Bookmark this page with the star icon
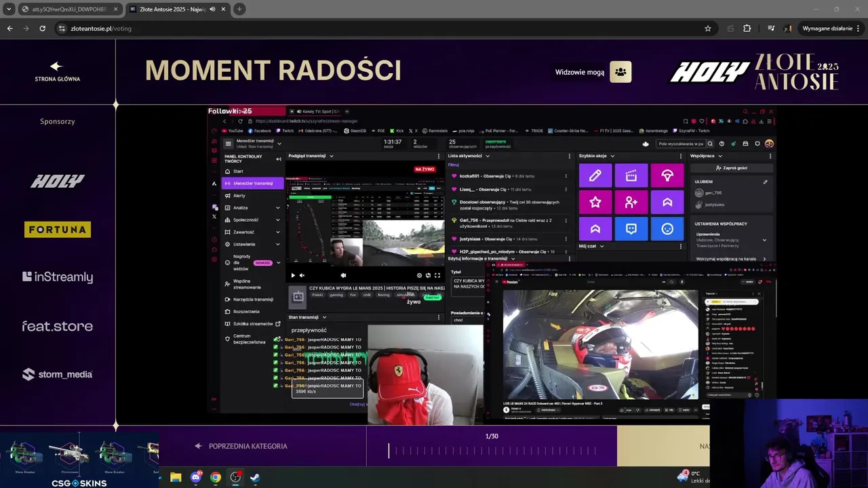868x488 pixels. [708, 28]
